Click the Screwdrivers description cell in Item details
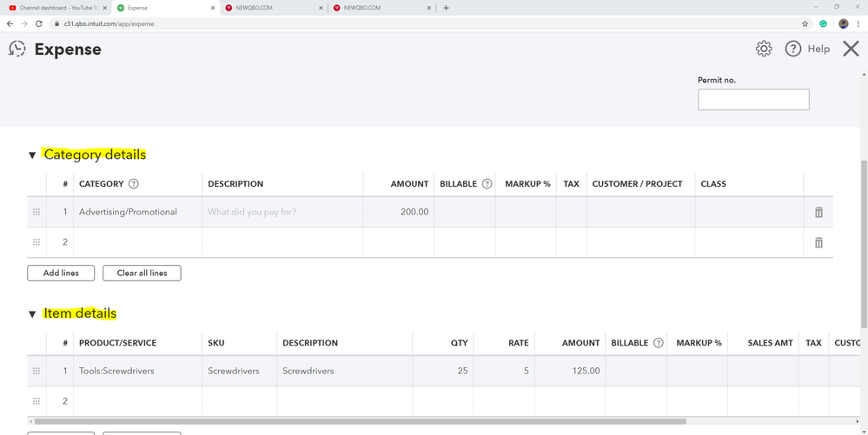The image size is (868, 435). coord(344,371)
